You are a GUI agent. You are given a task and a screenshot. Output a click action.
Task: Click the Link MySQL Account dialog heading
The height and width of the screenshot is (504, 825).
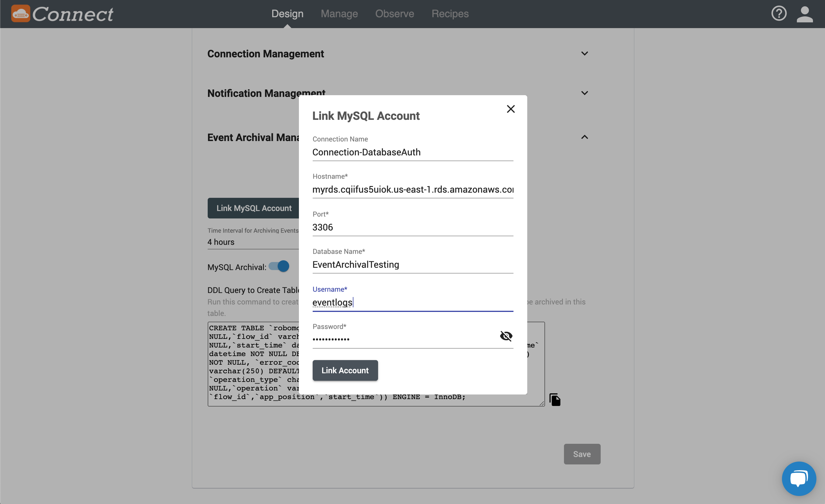[x=366, y=116]
